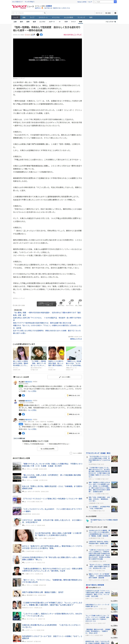Click the わかりやすい lightbulb reaction
This screenshot has width=129, height=644.
(x=70, y=303)
